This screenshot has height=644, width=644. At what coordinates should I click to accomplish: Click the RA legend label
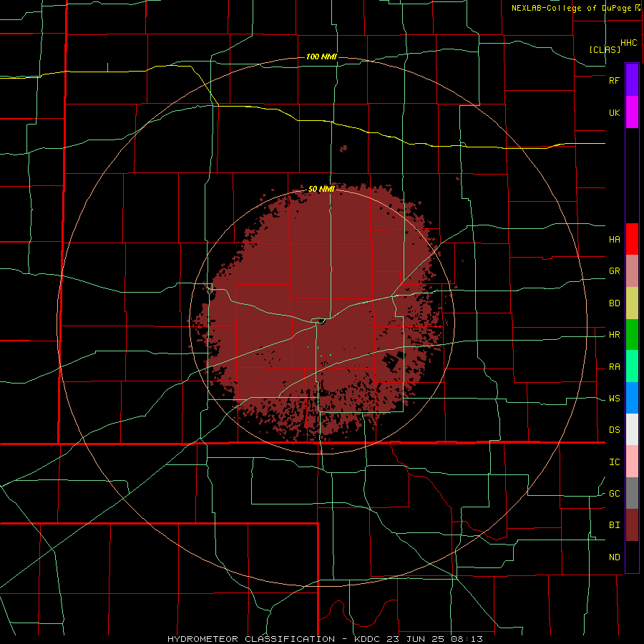[615, 367]
